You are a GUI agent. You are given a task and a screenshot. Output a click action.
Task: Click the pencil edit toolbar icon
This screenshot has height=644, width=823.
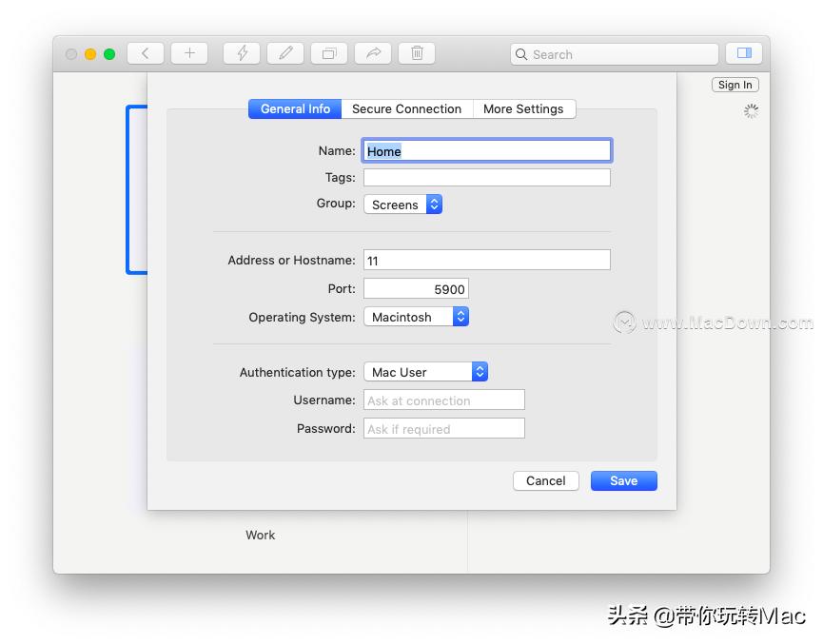pos(285,53)
